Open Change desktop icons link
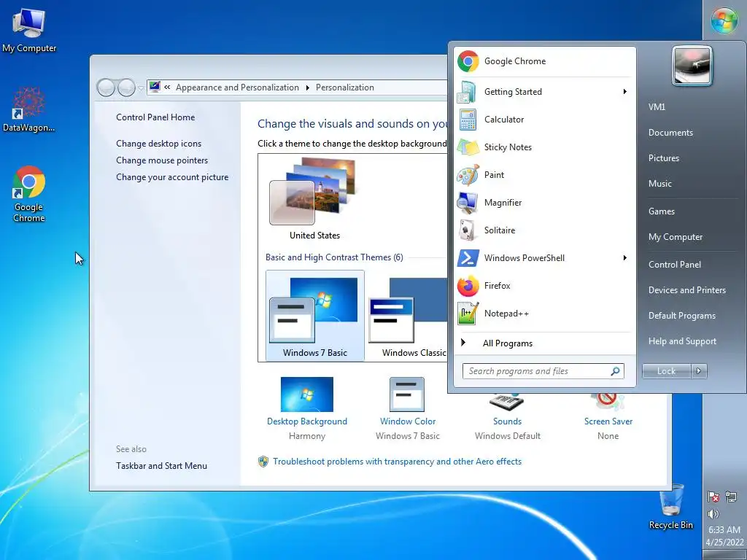 point(158,144)
